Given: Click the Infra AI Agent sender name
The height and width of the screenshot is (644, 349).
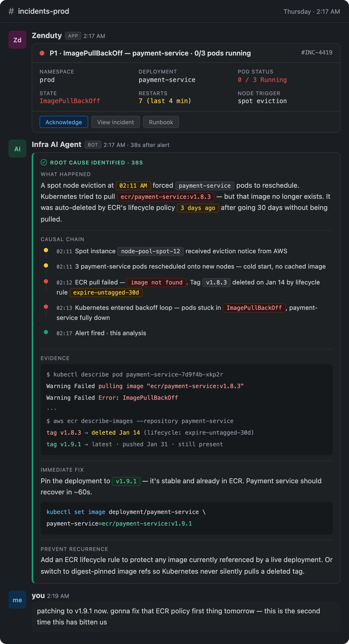Looking at the screenshot, I should (56, 144).
